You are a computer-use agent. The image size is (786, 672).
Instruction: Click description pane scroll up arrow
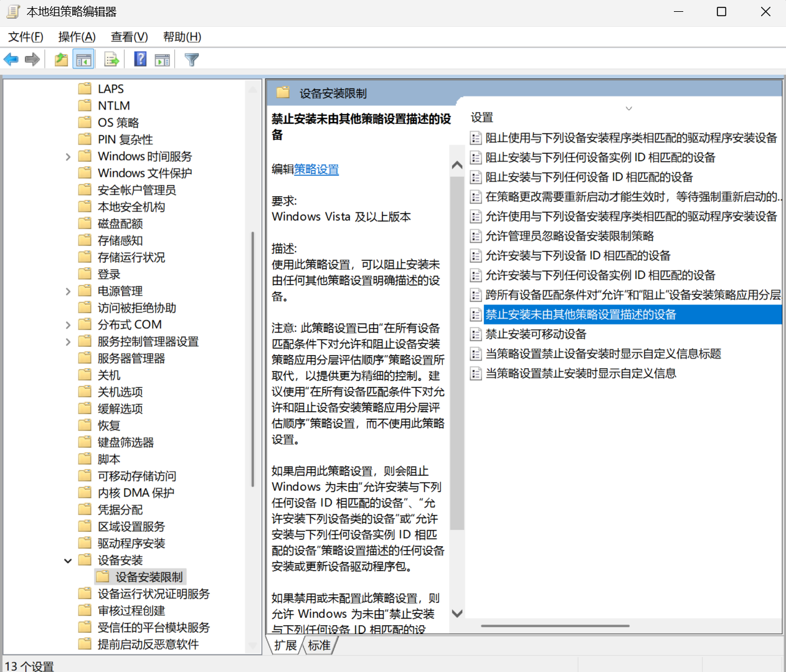pyautogui.click(x=457, y=165)
